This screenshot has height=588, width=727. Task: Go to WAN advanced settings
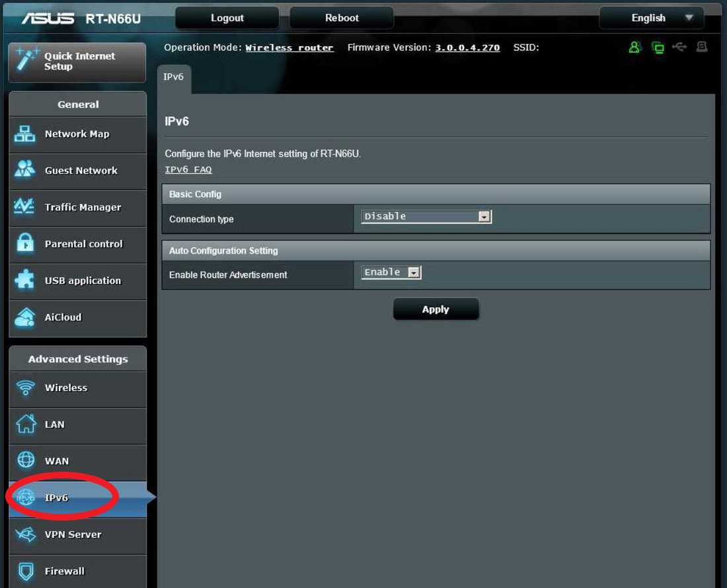pos(77,462)
